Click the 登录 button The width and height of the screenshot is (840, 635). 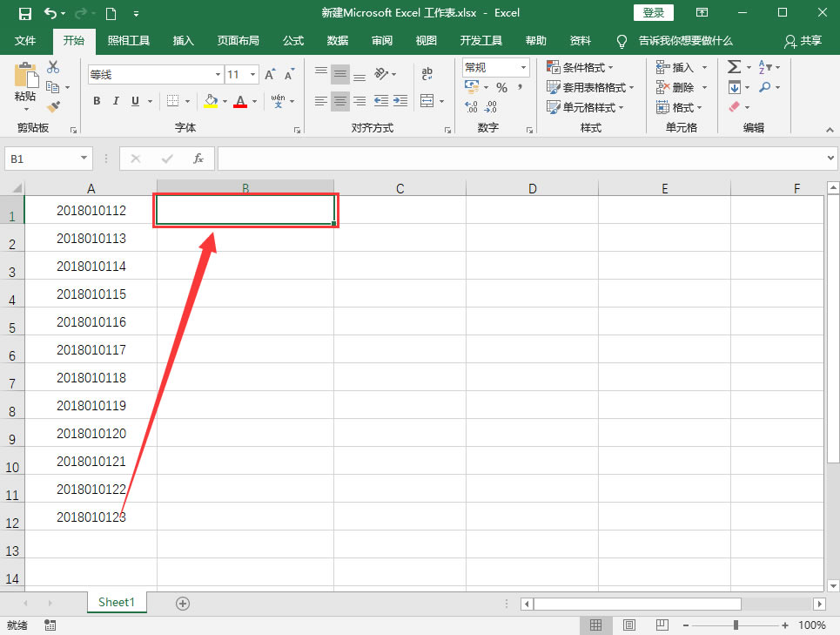click(654, 12)
